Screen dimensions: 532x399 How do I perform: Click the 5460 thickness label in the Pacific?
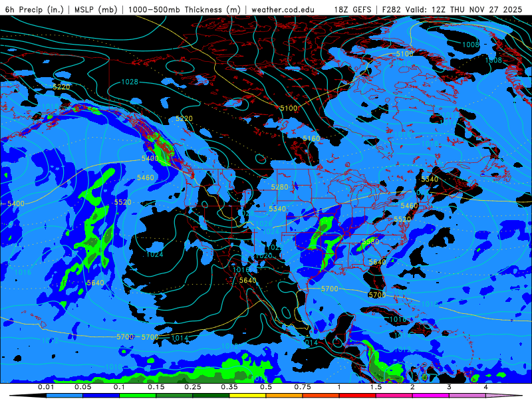point(145,178)
